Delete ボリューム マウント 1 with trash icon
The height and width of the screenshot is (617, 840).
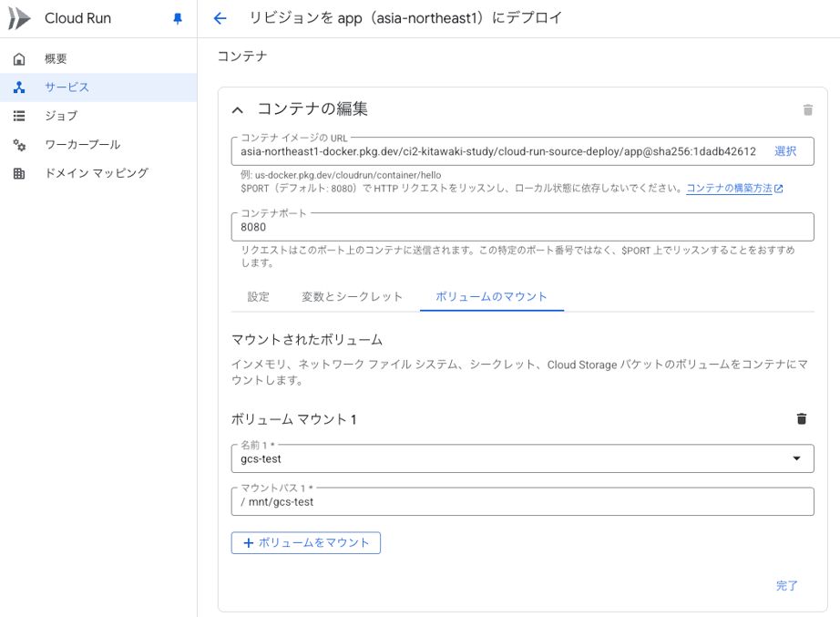pyautogui.click(x=802, y=418)
